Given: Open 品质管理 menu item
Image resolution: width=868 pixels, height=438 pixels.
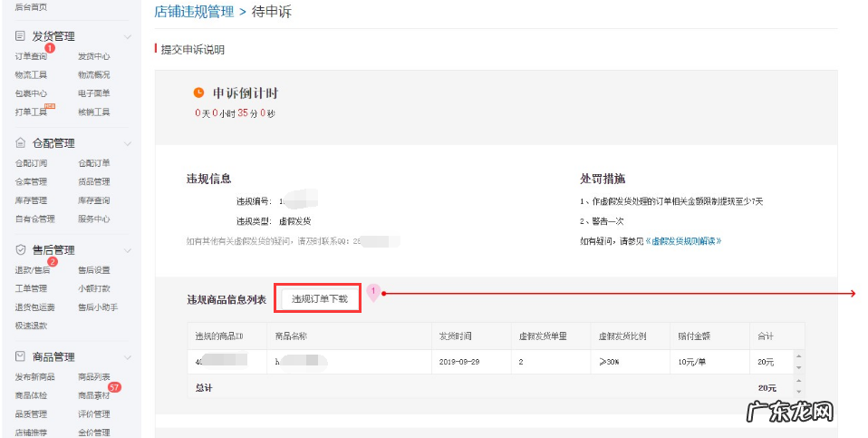Looking at the screenshot, I should pyautogui.click(x=31, y=414).
